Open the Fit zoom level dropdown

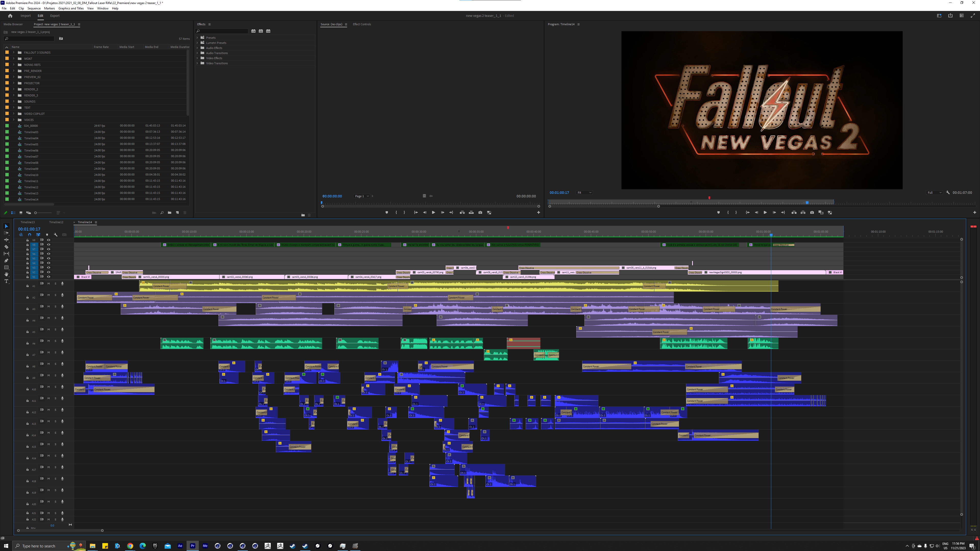pos(584,193)
